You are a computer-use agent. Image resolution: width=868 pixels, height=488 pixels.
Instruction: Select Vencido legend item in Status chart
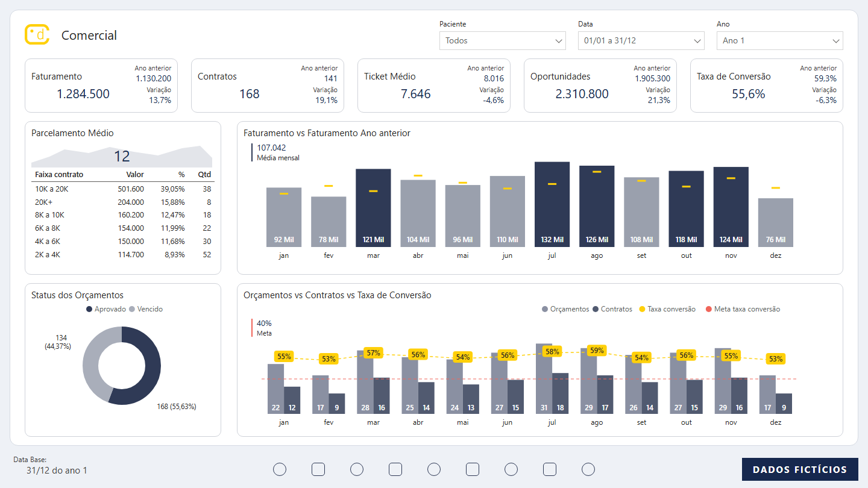coord(146,309)
